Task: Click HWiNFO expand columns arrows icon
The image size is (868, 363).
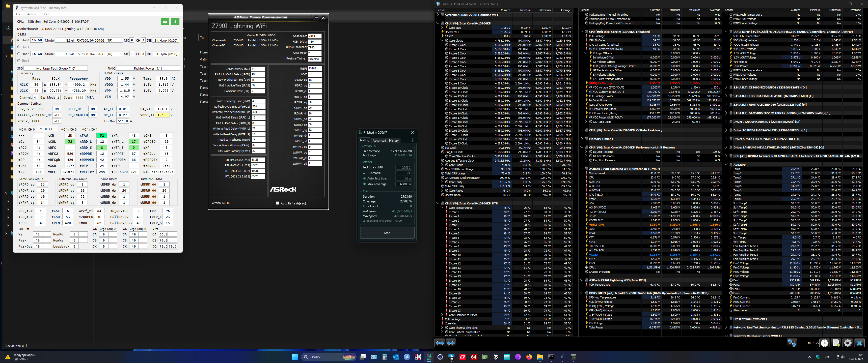Action: point(440,343)
